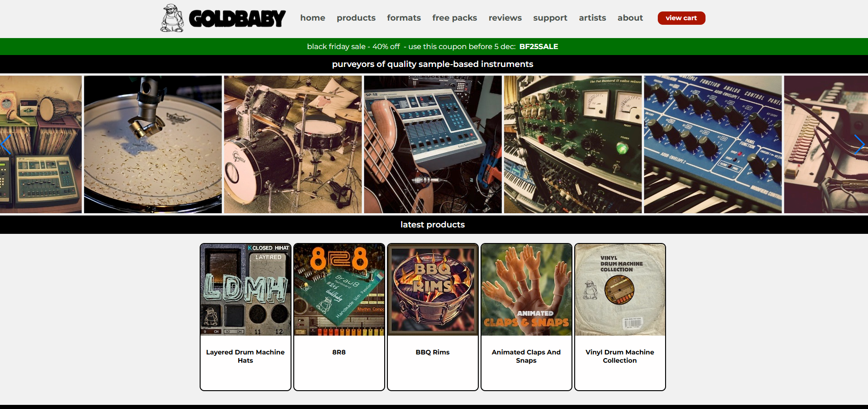Click the snare drum microphone carousel image
This screenshot has height=409, width=868.
tap(153, 144)
